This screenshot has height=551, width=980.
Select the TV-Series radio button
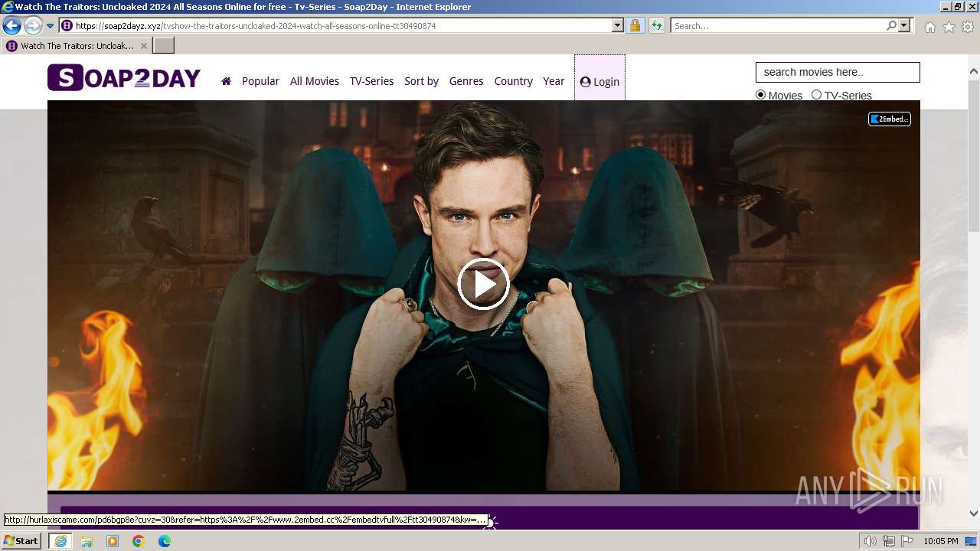click(816, 95)
